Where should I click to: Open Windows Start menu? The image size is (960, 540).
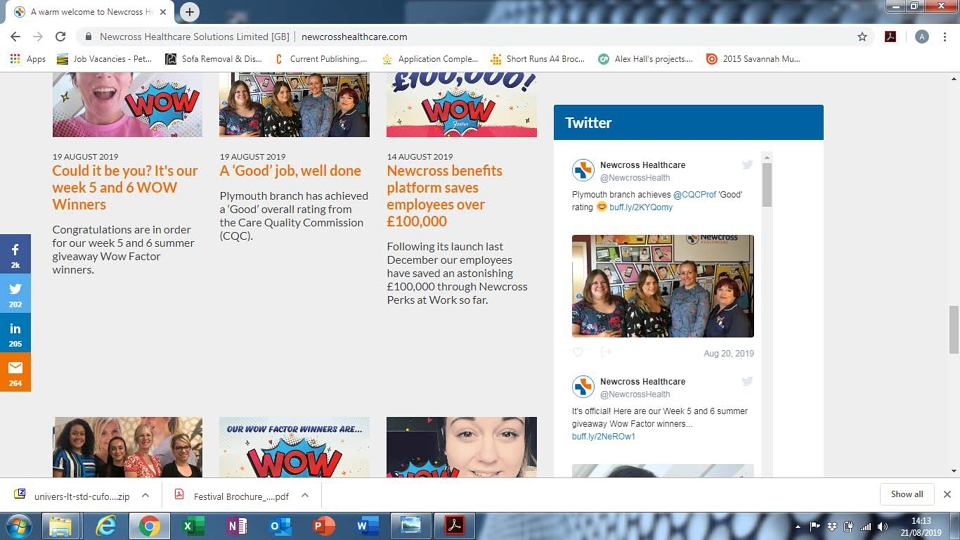[x=18, y=526]
